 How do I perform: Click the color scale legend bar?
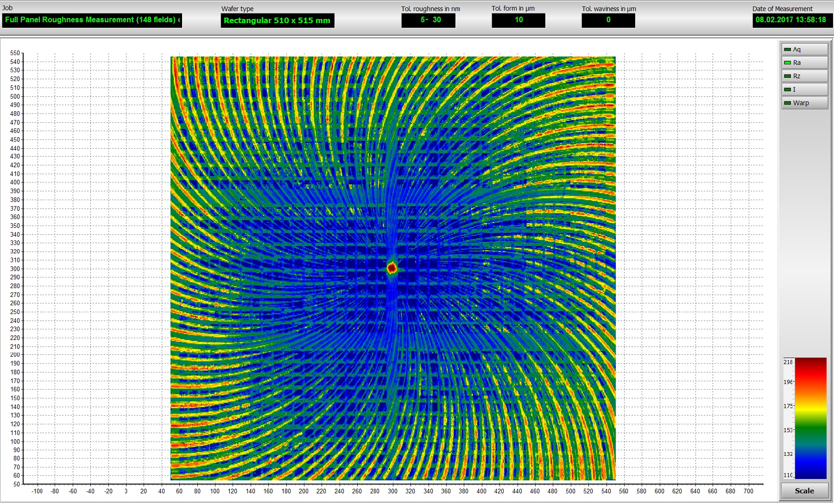pyautogui.click(x=811, y=418)
